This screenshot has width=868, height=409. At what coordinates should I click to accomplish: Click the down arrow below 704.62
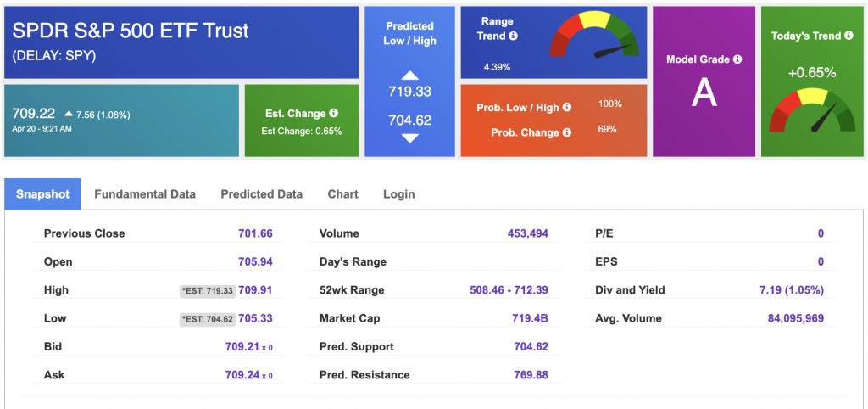tap(409, 137)
